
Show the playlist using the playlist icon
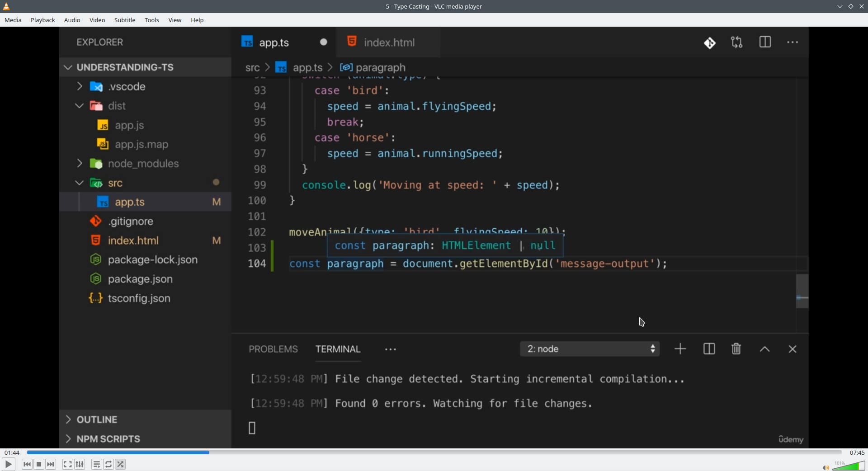tap(97, 464)
